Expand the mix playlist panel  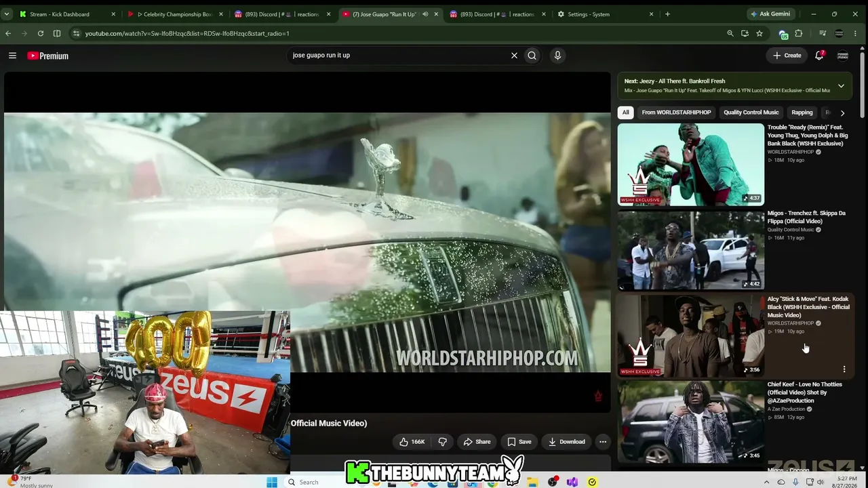click(841, 86)
